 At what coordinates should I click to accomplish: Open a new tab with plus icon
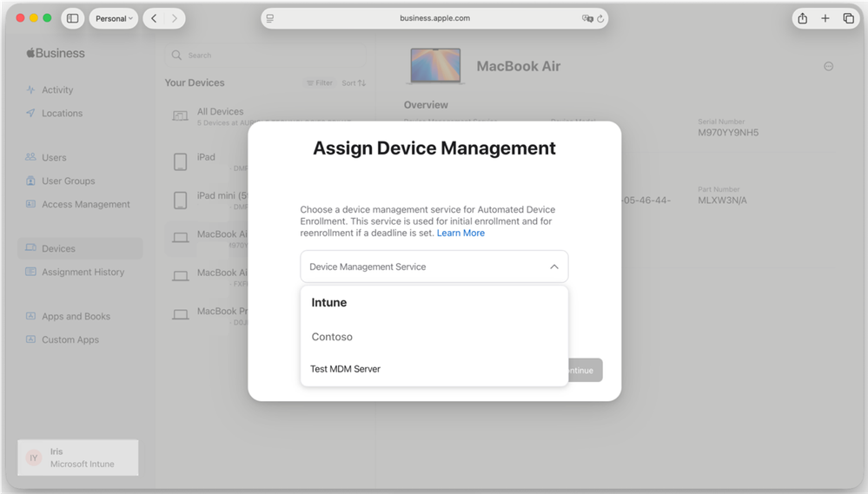click(x=825, y=18)
